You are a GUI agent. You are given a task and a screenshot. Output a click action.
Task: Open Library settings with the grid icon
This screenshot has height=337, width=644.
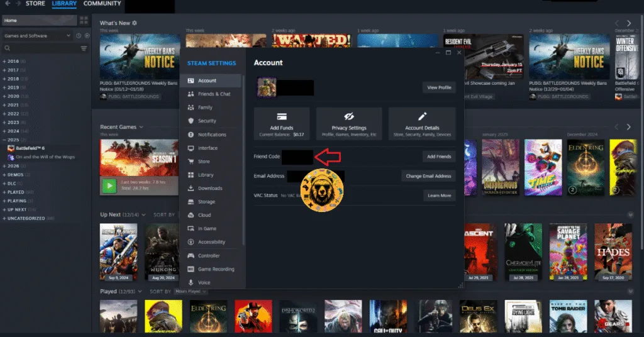coord(191,175)
